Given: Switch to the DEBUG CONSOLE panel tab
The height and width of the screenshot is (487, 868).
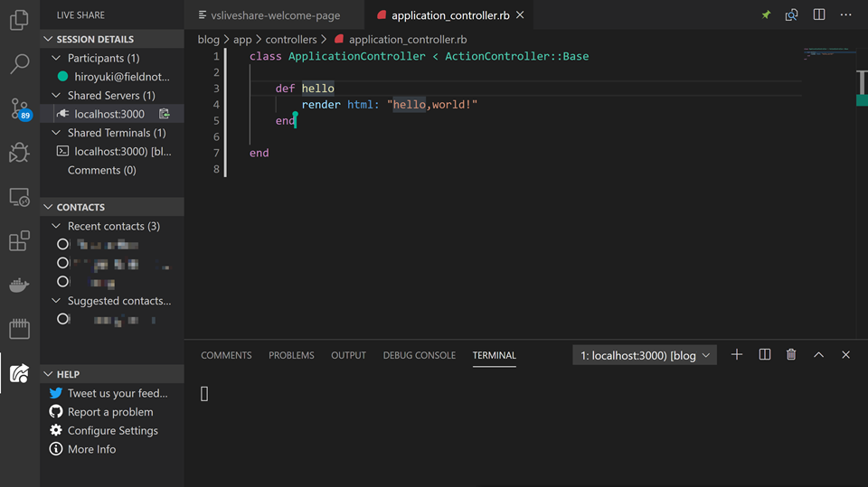Looking at the screenshot, I should coord(419,355).
